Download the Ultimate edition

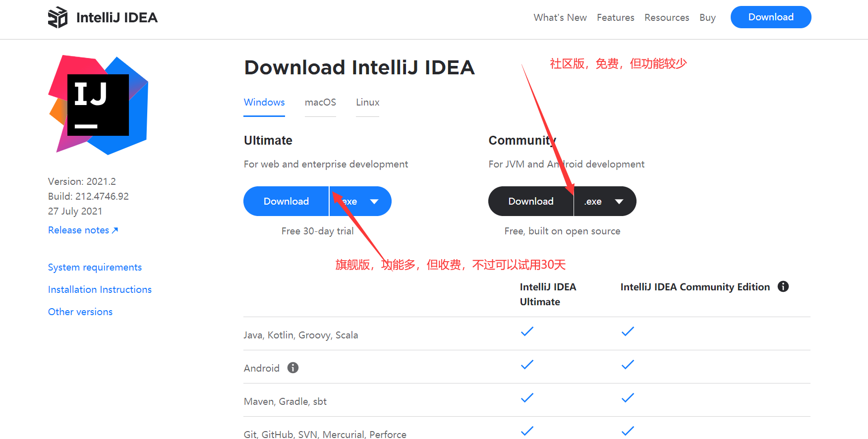[x=286, y=201]
